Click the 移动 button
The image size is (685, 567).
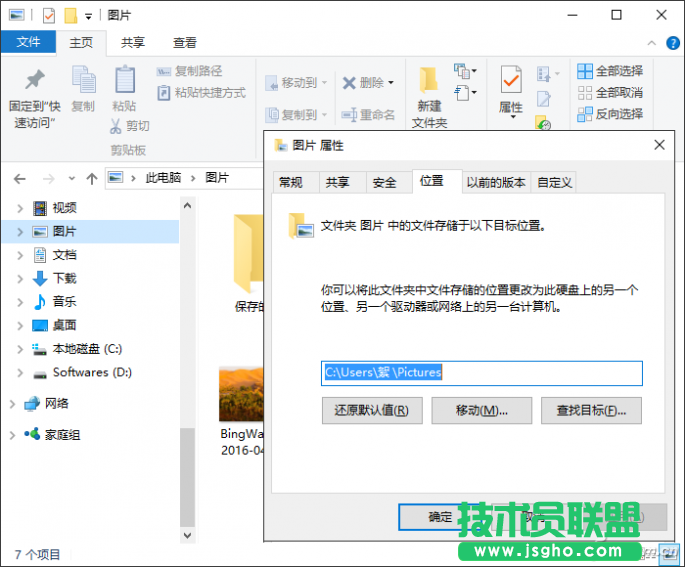[481, 410]
